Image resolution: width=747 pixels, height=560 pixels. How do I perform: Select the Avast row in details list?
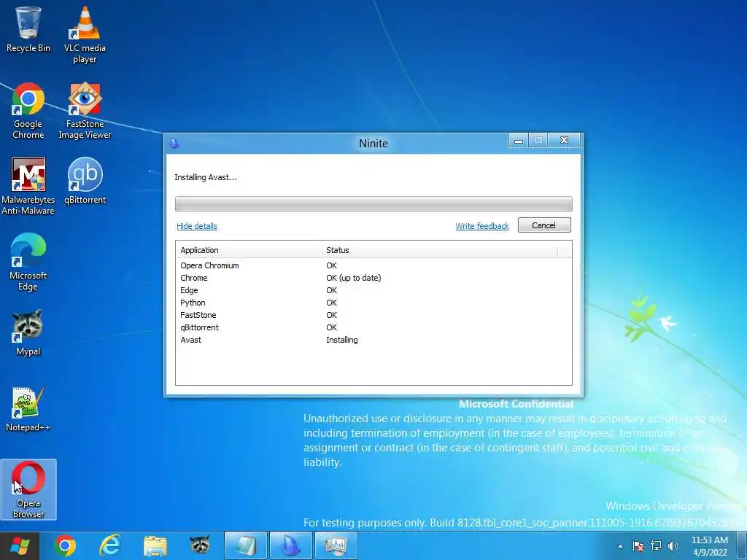(373, 340)
